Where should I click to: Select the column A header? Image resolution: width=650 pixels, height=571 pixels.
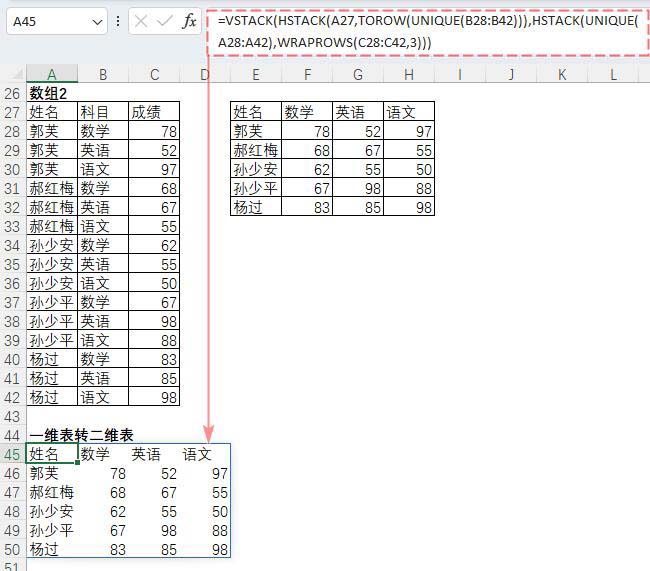point(51,75)
